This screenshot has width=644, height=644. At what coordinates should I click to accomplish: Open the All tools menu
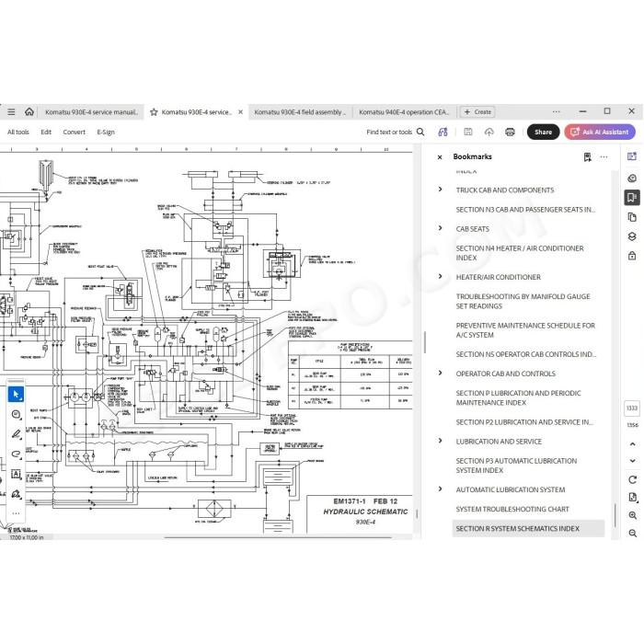18,132
